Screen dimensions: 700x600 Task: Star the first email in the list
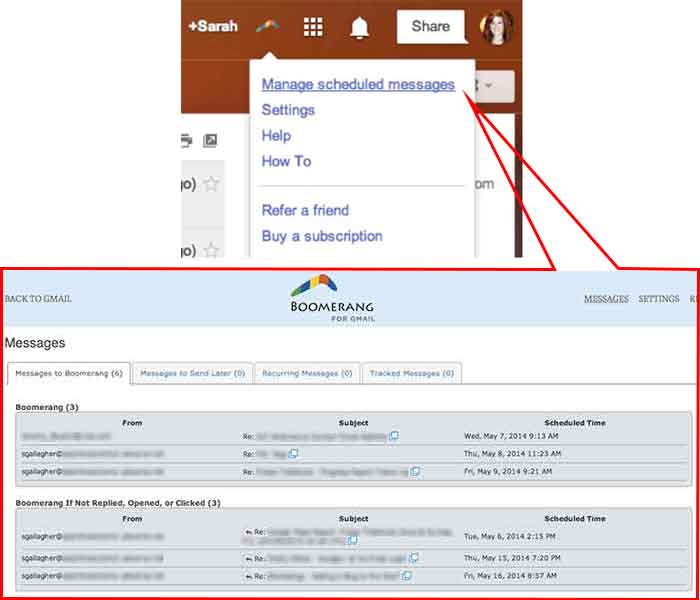click(212, 183)
